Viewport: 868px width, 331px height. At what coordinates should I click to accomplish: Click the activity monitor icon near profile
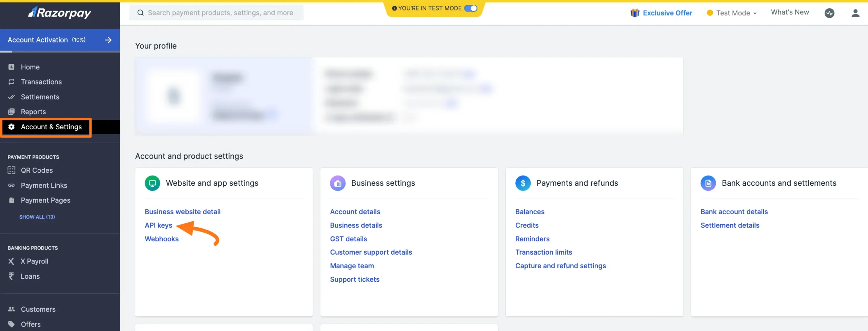pos(830,13)
